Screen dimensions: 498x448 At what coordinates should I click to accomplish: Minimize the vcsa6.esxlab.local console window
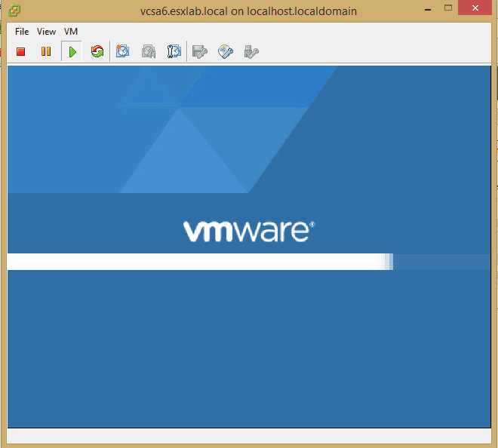(428, 10)
